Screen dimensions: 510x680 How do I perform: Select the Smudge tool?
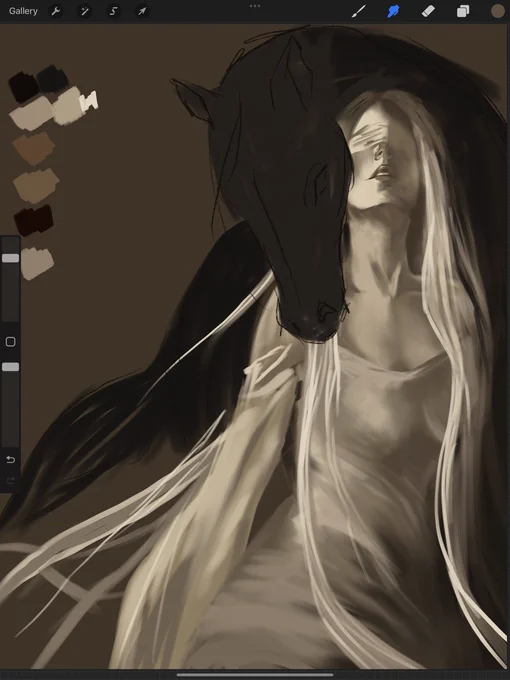tap(393, 11)
